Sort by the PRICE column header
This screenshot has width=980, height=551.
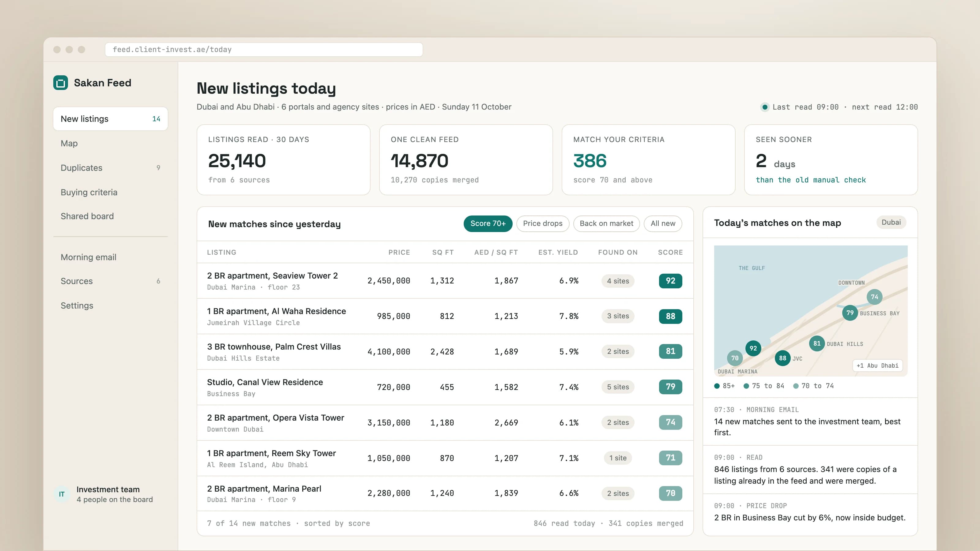click(x=399, y=253)
